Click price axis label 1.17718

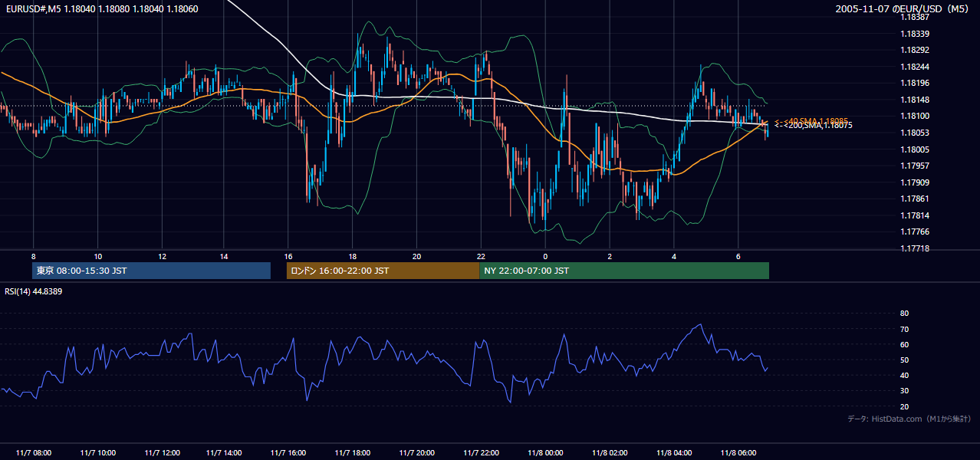(x=915, y=248)
